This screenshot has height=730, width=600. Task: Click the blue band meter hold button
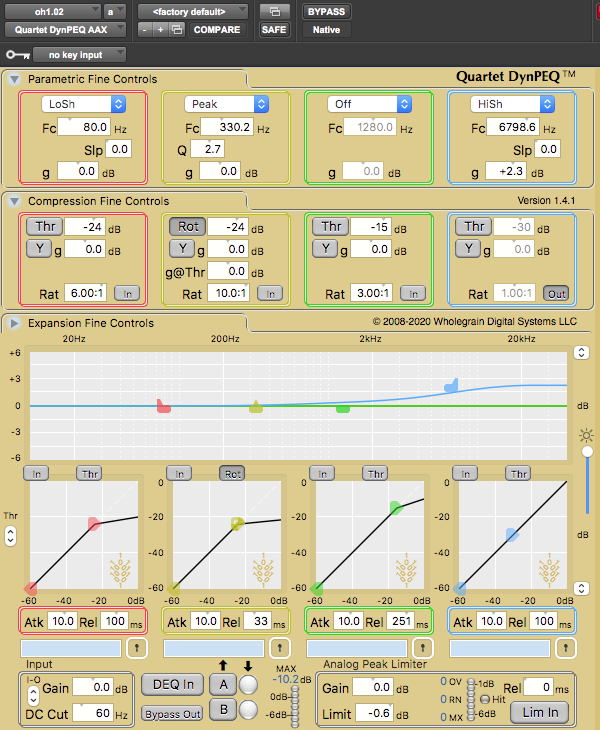(566, 648)
